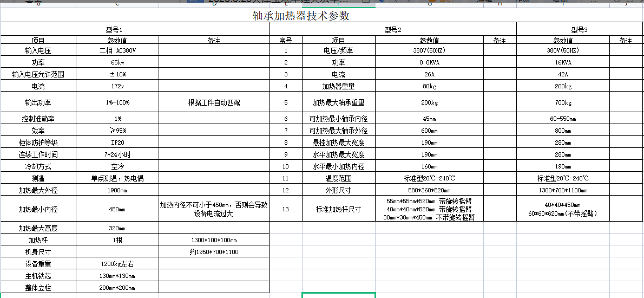
Task: Select the 7*24小时 value cell
Action: [117, 154]
